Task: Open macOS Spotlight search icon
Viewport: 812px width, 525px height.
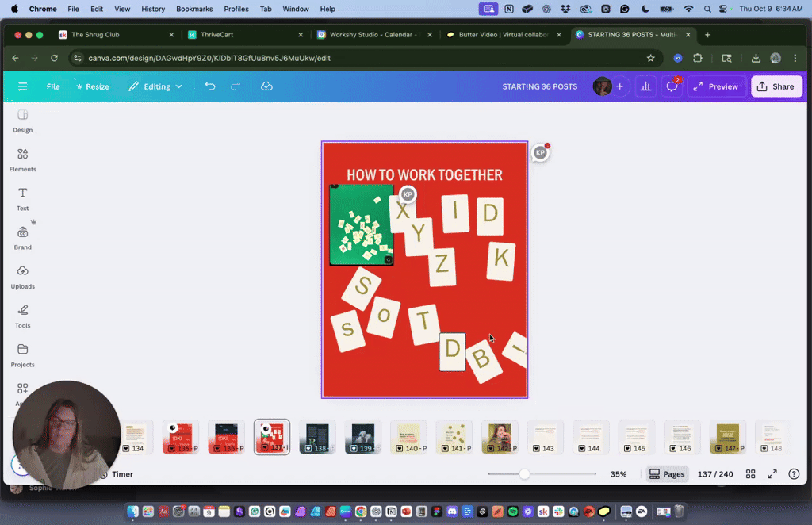Action: 707,9
